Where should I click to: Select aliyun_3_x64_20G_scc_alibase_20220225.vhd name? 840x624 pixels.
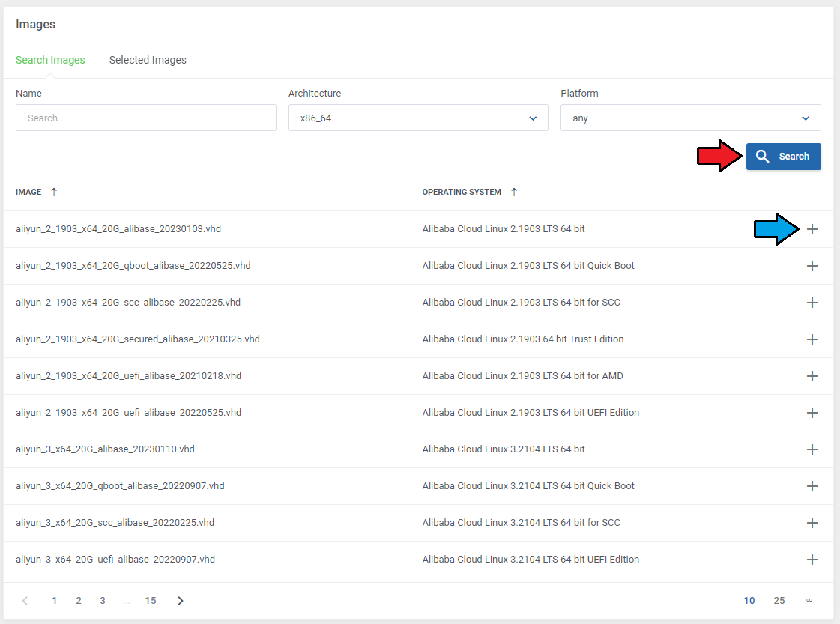coord(115,523)
